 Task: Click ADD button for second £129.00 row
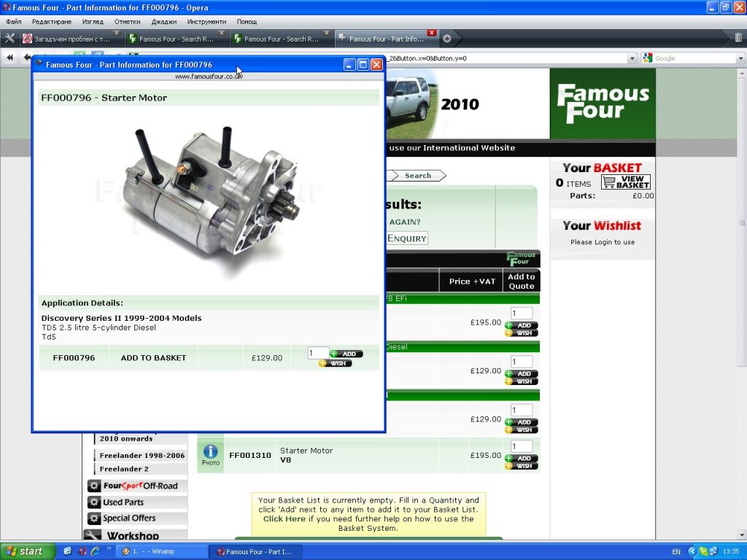(521, 422)
